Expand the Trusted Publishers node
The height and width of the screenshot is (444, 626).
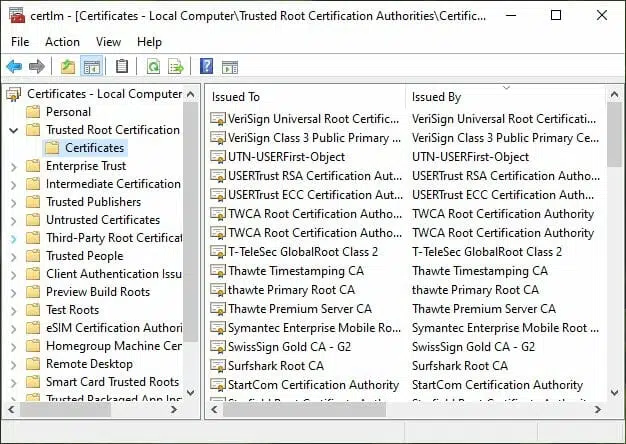pyautogui.click(x=14, y=202)
